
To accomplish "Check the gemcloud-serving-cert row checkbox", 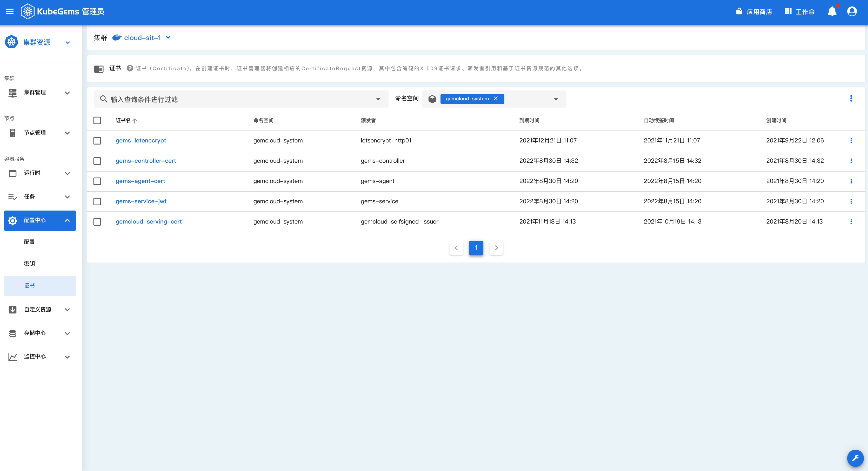I will click(x=97, y=221).
